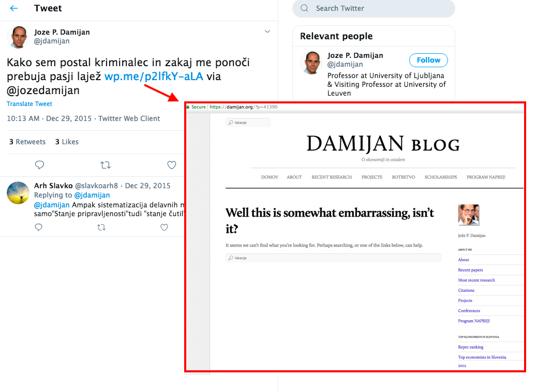The image size is (537, 392).
Task: Like the main tweet with the heart icon
Action: click(x=172, y=165)
